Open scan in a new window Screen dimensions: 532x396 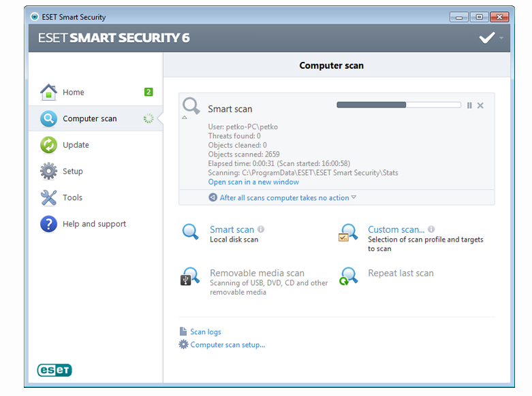(253, 182)
